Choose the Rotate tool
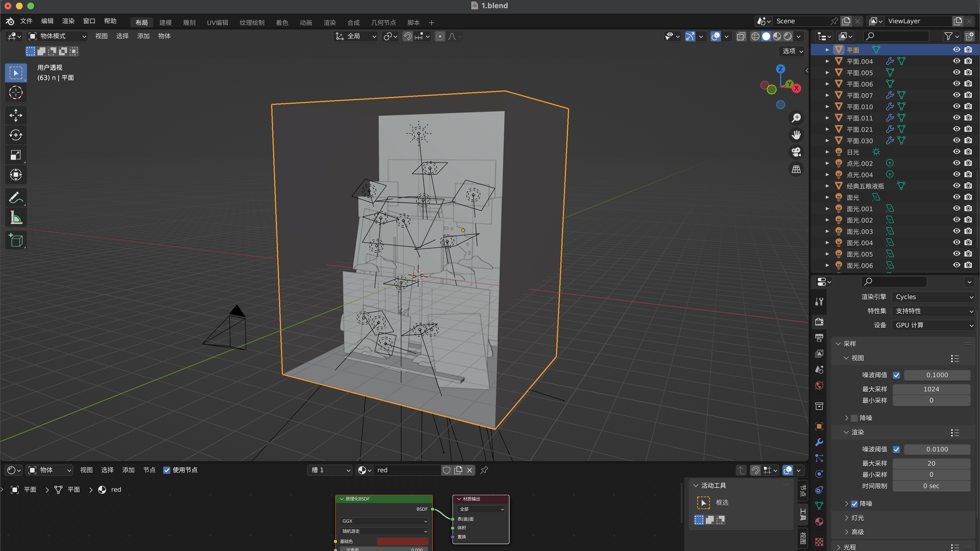Image resolution: width=980 pixels, height=551 pixels. point(16,135)
